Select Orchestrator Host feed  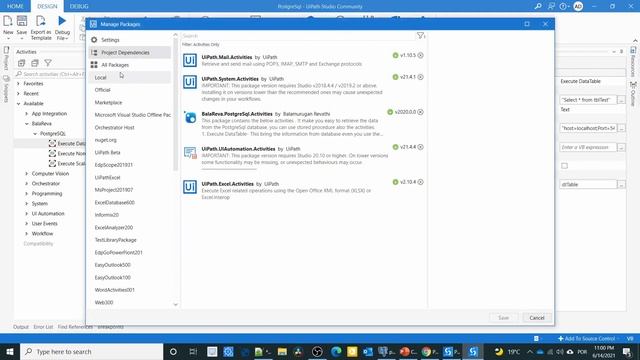point(114,127)
